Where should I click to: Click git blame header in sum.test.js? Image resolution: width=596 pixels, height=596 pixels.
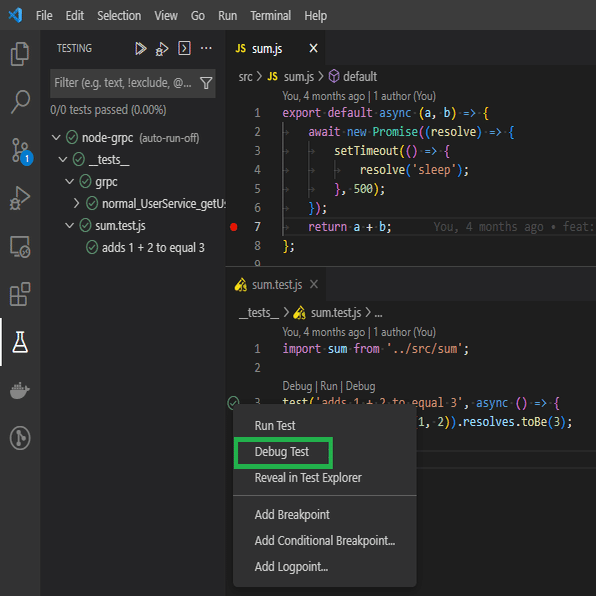tap(358, 332)
